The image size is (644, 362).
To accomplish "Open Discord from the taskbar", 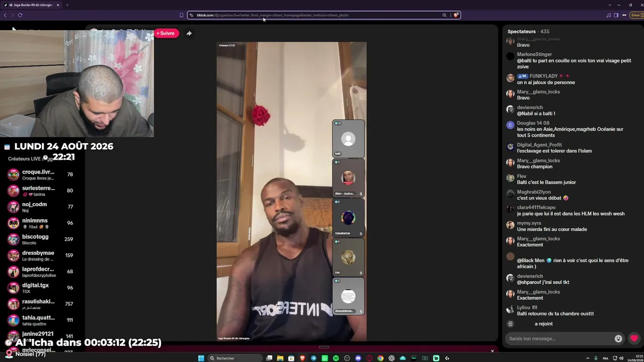I will [x=358, y=358].
